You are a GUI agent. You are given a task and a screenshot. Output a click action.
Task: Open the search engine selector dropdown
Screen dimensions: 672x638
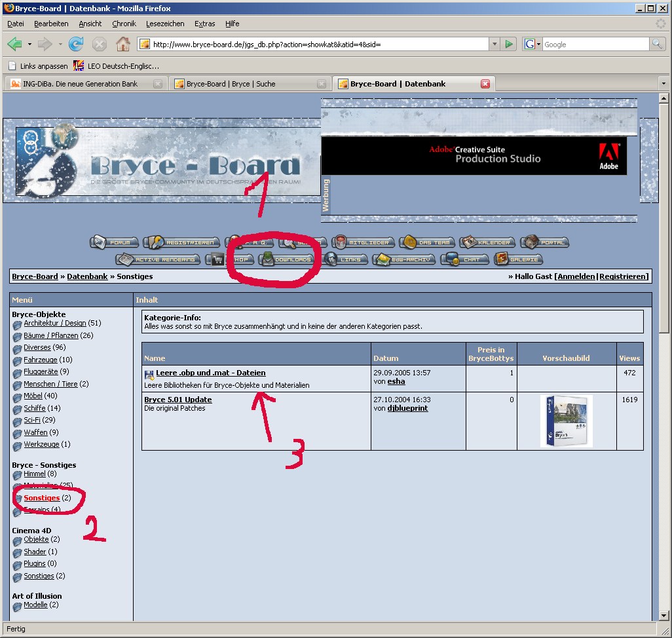[x=532, y=44]
